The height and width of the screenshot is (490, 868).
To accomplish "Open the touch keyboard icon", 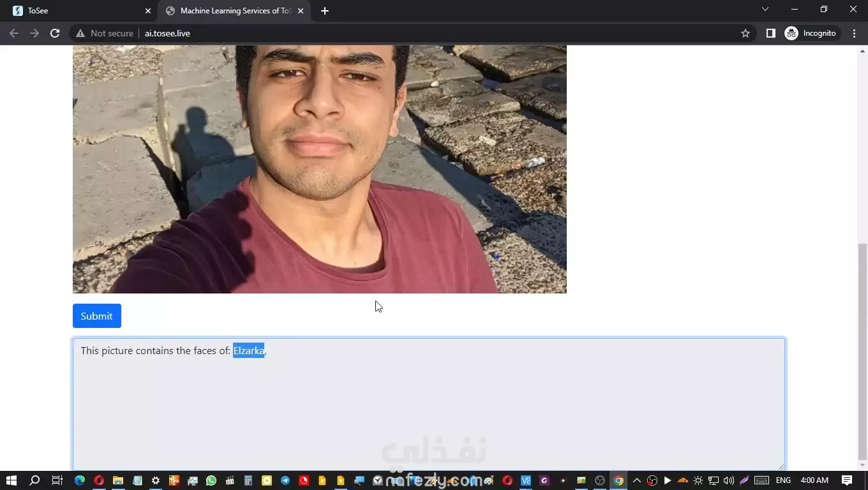I will (x=761, y=480).
